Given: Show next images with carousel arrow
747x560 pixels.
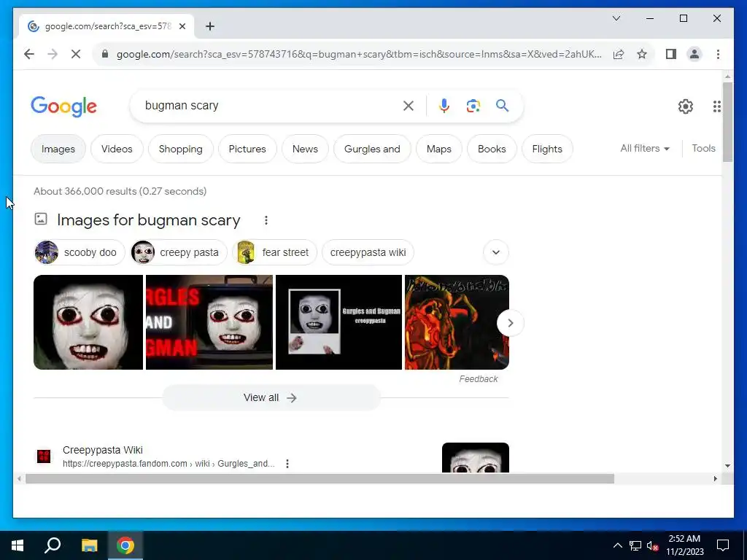Looking at the screenshot, I should pyautogui.click(x=510, y=323).
